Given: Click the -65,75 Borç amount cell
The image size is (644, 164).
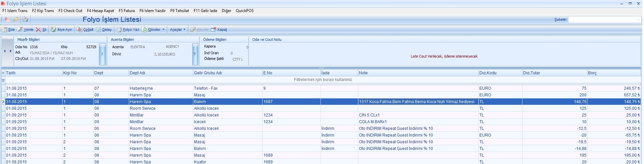Looking at the screenshot, I should click(x=615, y=135).
